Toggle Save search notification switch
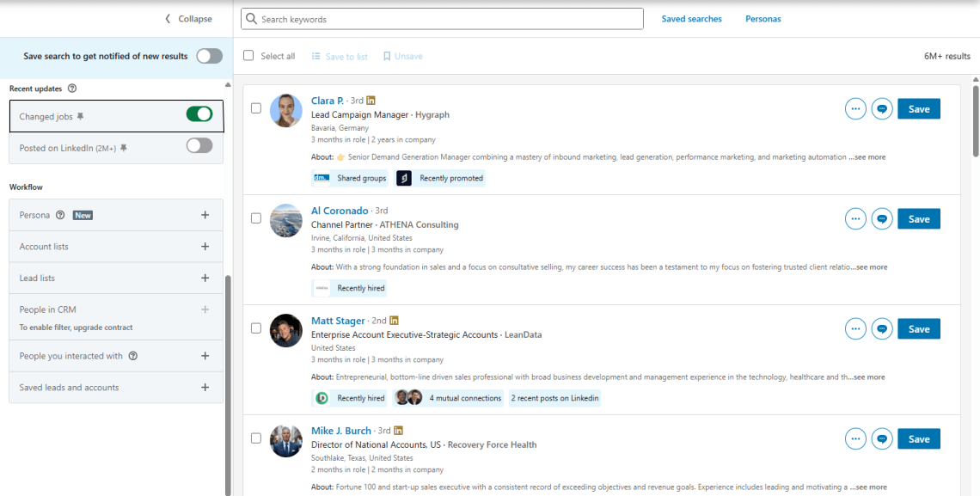980x496 pixels. click(210, 56)
